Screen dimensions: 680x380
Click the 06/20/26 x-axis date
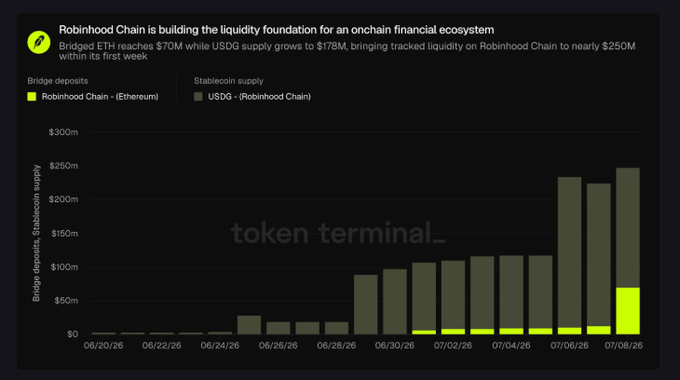[x=103, y=345]
